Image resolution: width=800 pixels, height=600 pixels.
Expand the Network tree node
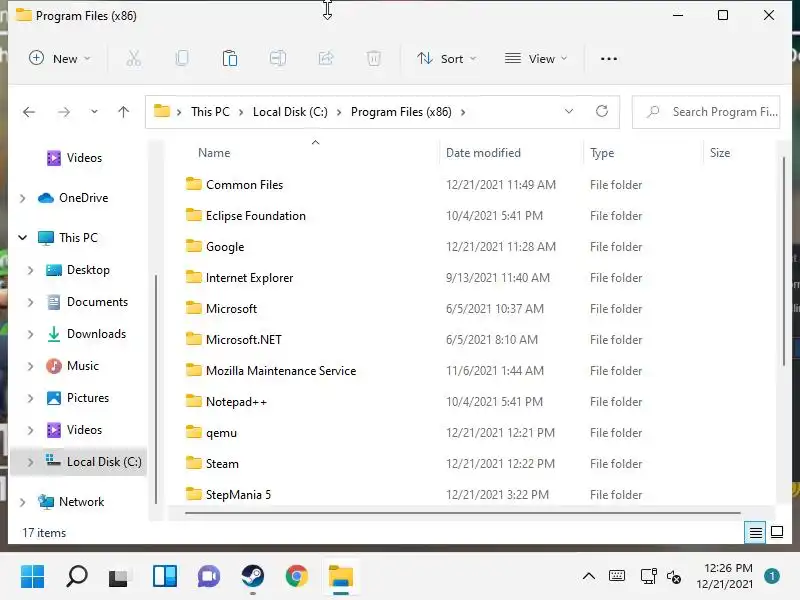(22, 502)
